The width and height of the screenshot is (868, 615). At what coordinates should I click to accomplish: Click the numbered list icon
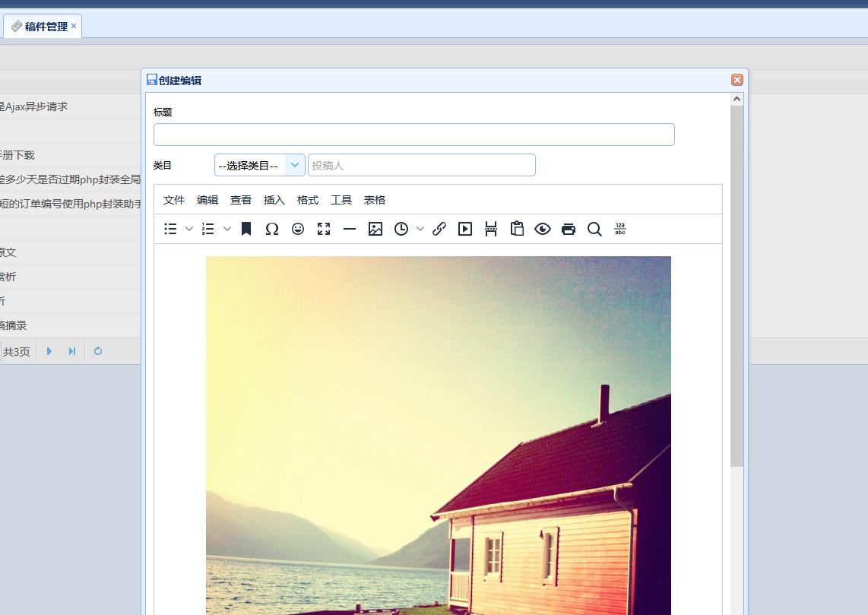[x=208, y=229]
